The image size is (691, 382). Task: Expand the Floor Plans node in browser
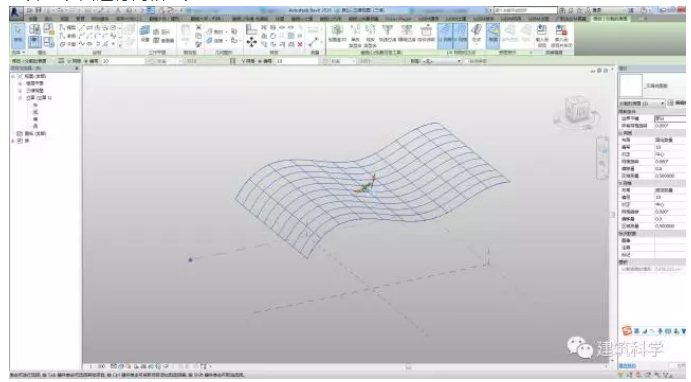[x=20, y=83]
